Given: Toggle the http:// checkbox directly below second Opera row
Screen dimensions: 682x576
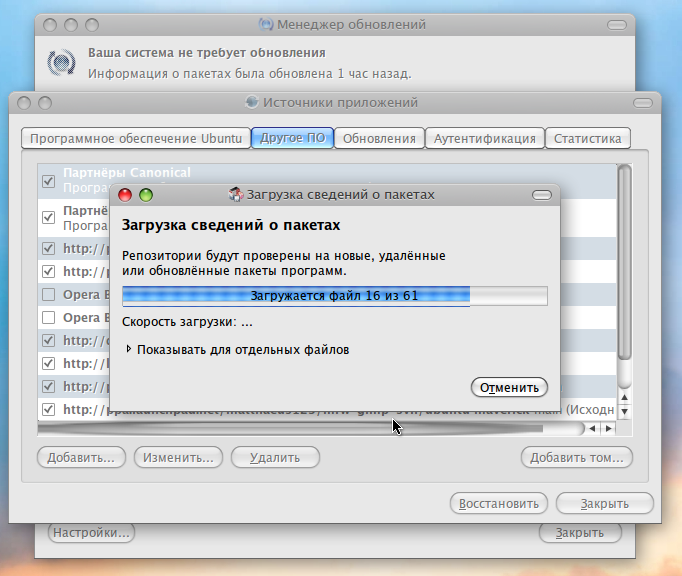Looking at the screenshot, I should click(48, 340).
